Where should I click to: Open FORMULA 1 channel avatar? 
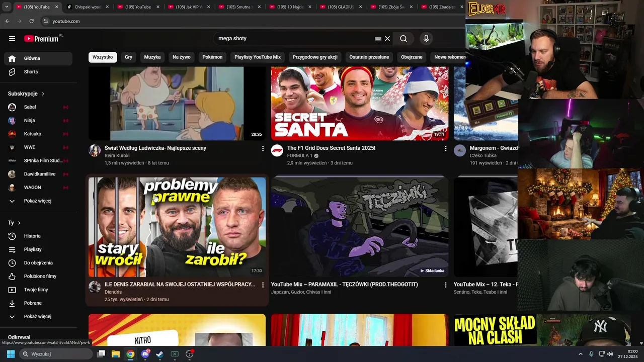[277, 151]
